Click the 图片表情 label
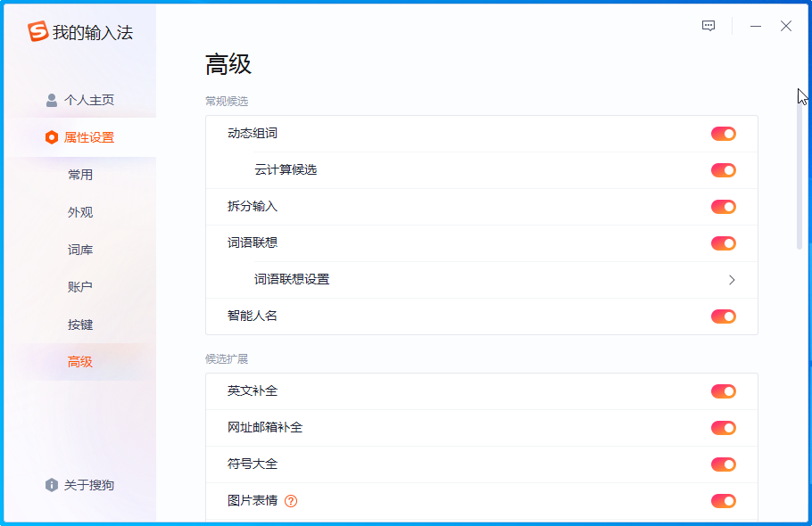 tap(253, 500)
